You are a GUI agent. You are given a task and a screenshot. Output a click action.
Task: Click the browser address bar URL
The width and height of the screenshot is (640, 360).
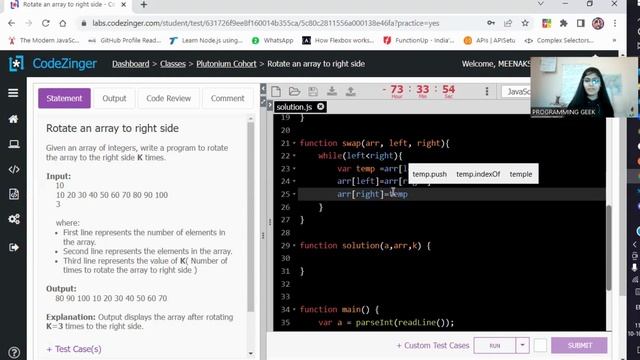[265, 23]
